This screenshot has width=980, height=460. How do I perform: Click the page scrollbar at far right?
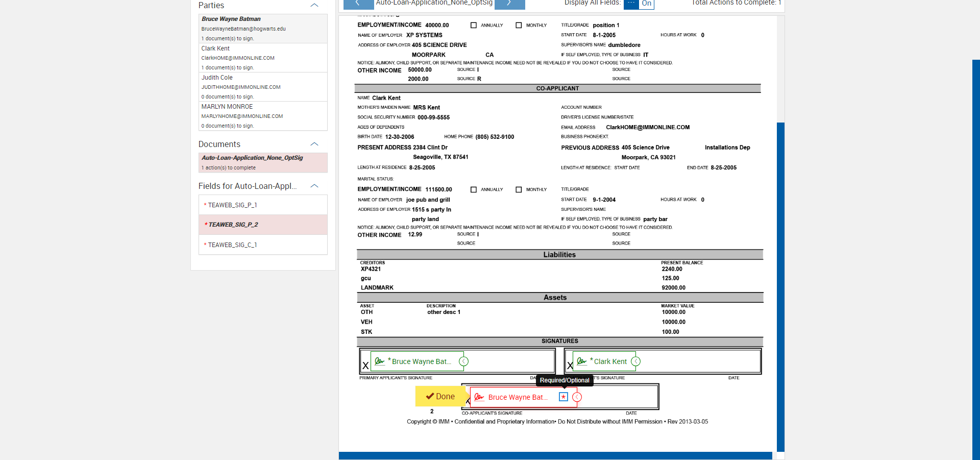[976, 259]
